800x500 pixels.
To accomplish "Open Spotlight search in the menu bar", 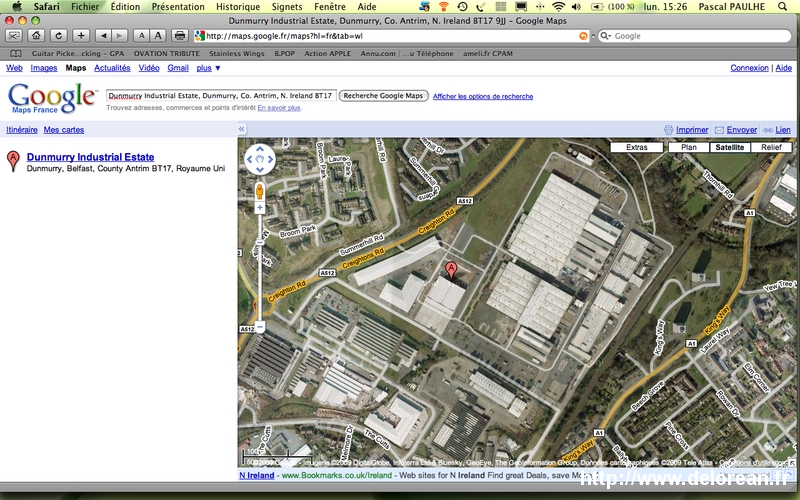I will coord(782,7).
